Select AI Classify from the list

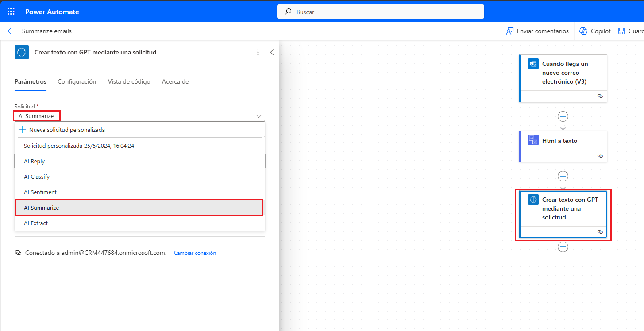pyautogui.click(x=140, y=177)
